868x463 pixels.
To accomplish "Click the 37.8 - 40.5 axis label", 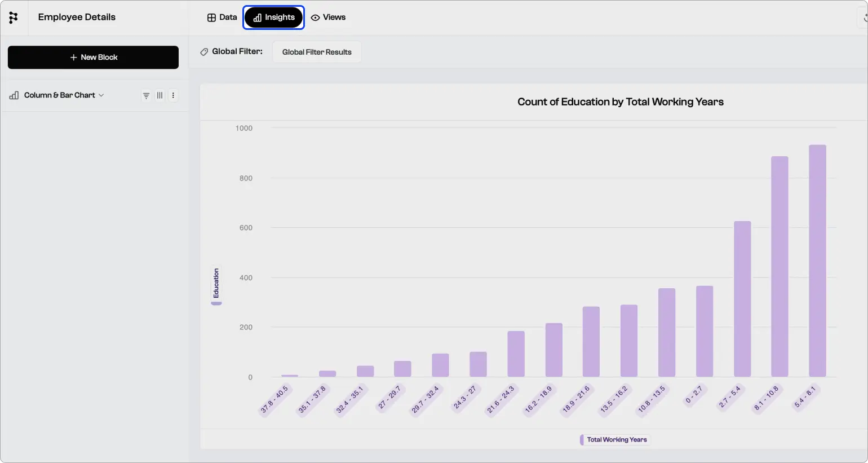I will pyautogui.click(x=274, y=398).
